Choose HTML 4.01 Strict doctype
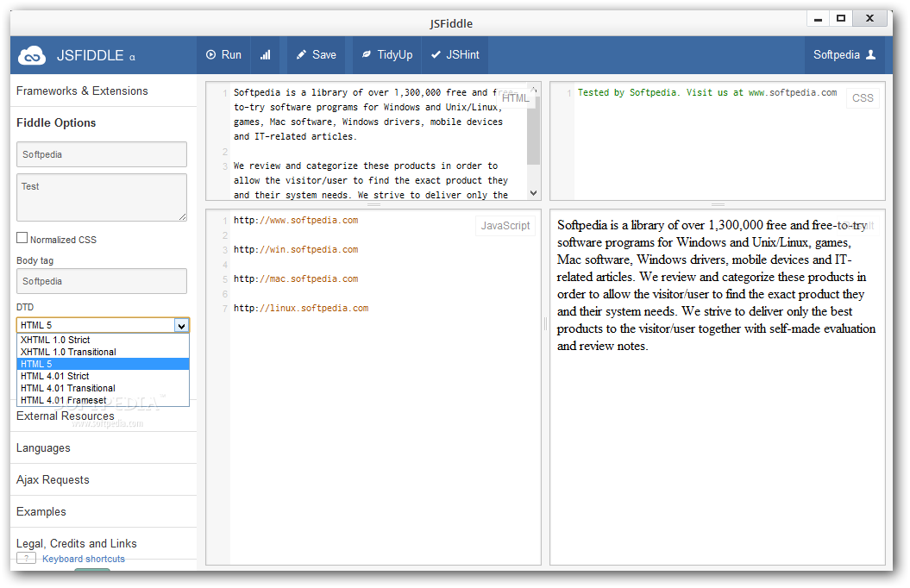 pos(103,377)
